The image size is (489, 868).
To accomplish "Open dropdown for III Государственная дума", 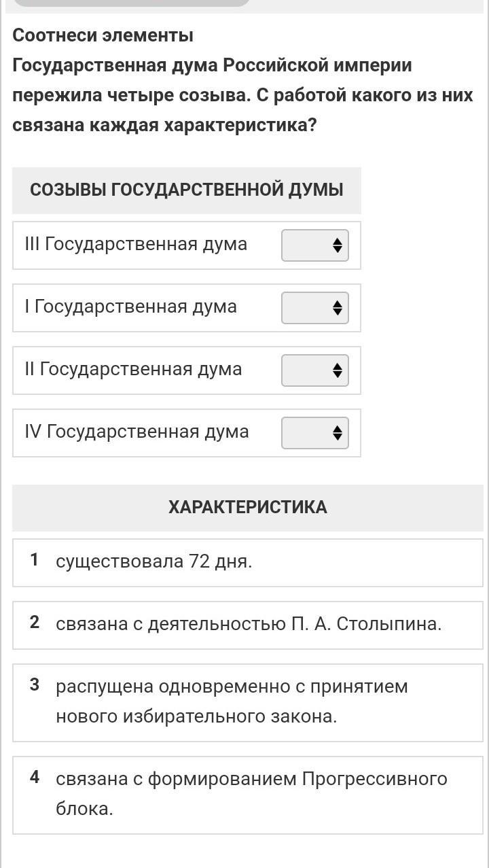I will pos(315,245).
